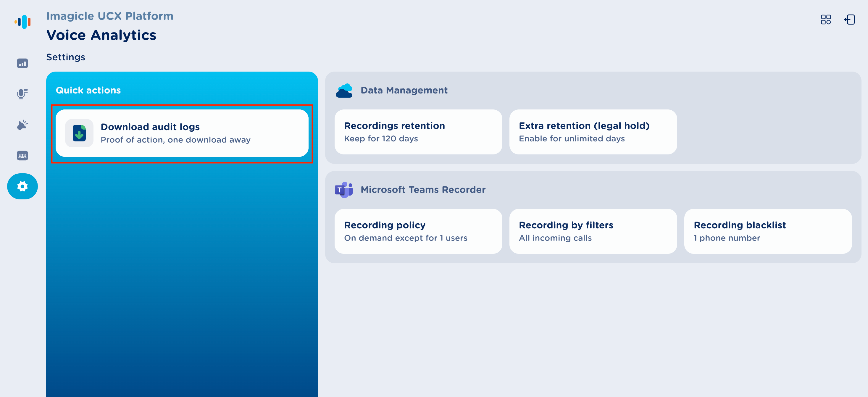Click the audit log download file icon
Image resolution: width=868 pixels, height=397 pixels.
click(x=79, y=133)
